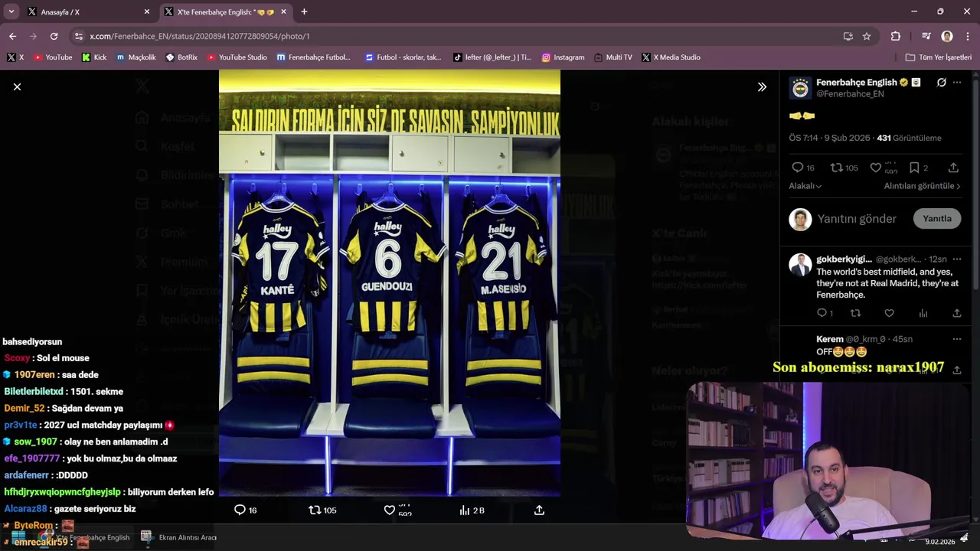980x551 pixels.
Task: Like gokberkyigi's comment
Action: (x=889, y=313)
